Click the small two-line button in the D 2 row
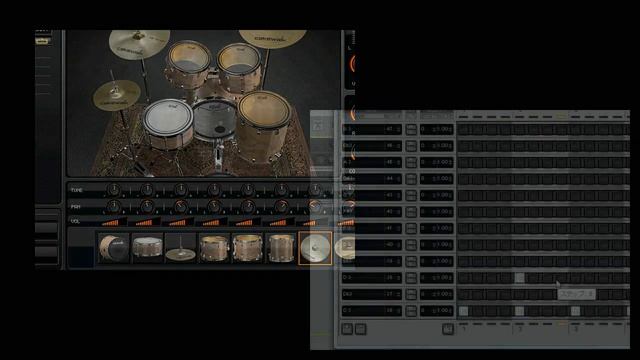This screenshot has height=360, width=640. [x=411, y=278]
